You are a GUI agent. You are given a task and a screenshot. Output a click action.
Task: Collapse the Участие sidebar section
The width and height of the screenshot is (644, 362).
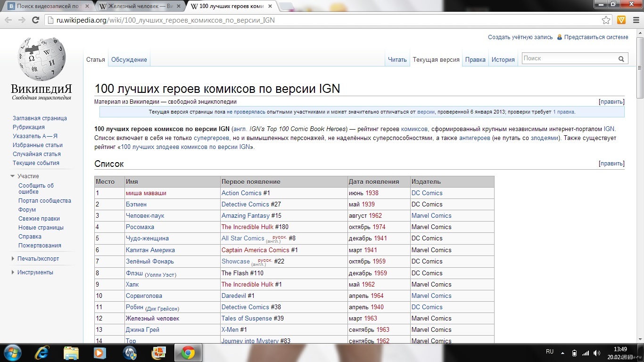click(x=13, y=176)
